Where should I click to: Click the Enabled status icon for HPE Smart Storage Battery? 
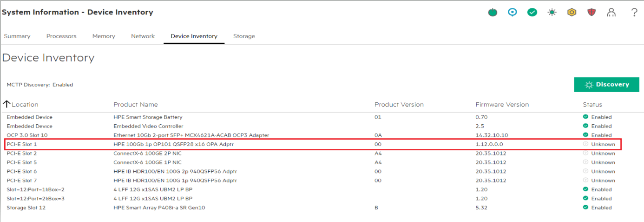click(x=585, y=117)
